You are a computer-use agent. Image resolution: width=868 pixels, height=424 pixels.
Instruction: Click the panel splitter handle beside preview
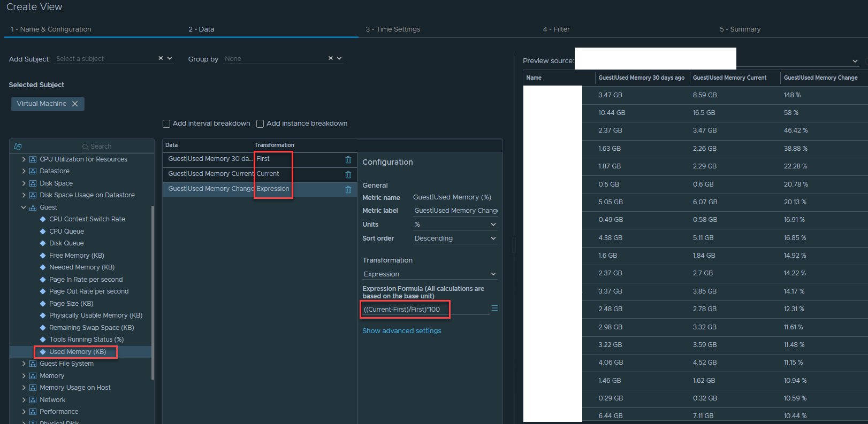[514, 245]
